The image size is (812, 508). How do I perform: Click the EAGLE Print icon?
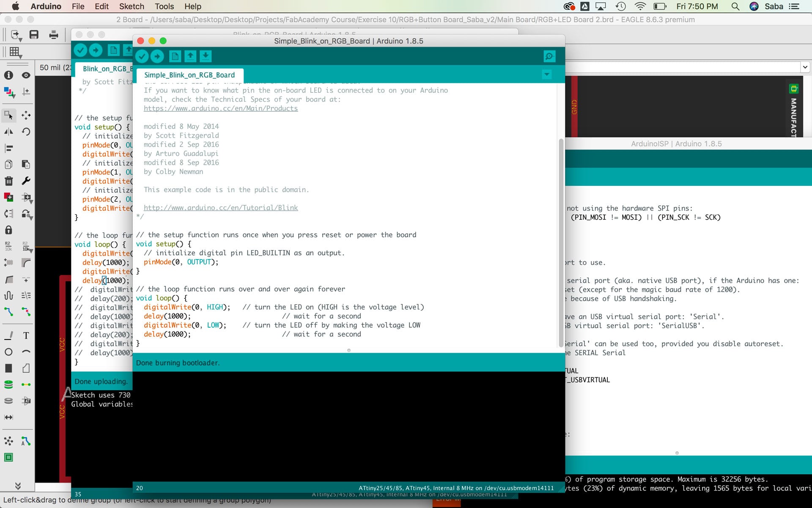[53, 35]
